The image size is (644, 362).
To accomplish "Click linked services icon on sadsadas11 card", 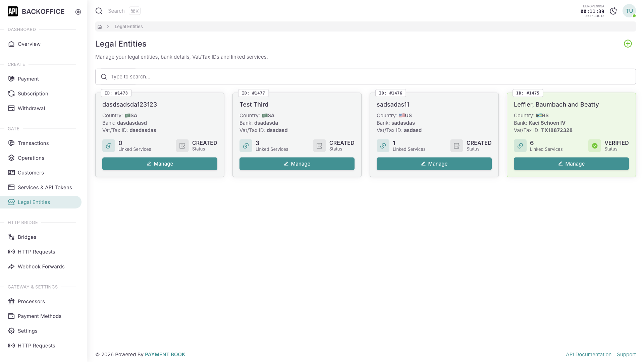I will coord(383,146).
